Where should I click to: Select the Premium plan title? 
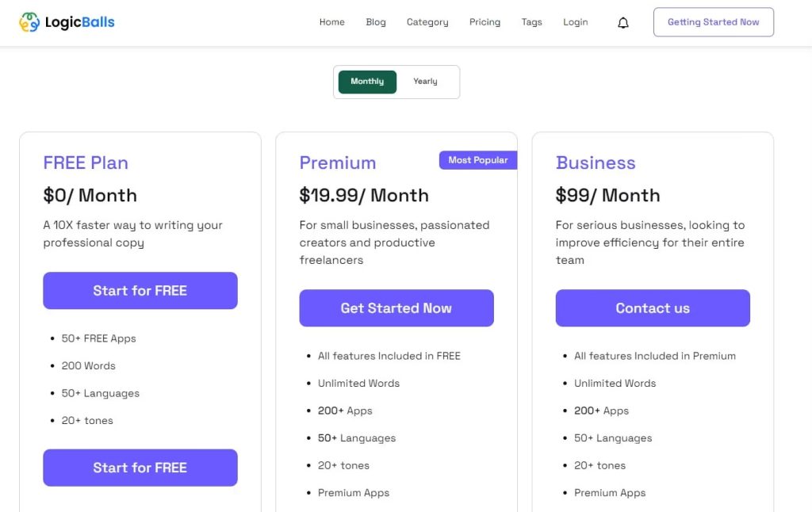tap(338, 163)
